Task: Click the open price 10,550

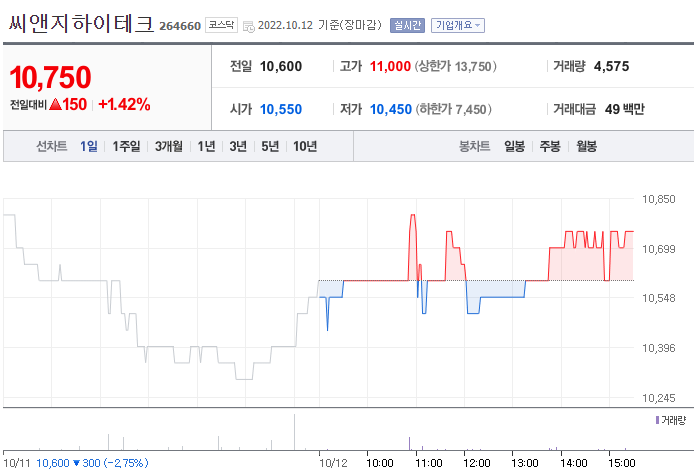Action: (281, 109)
